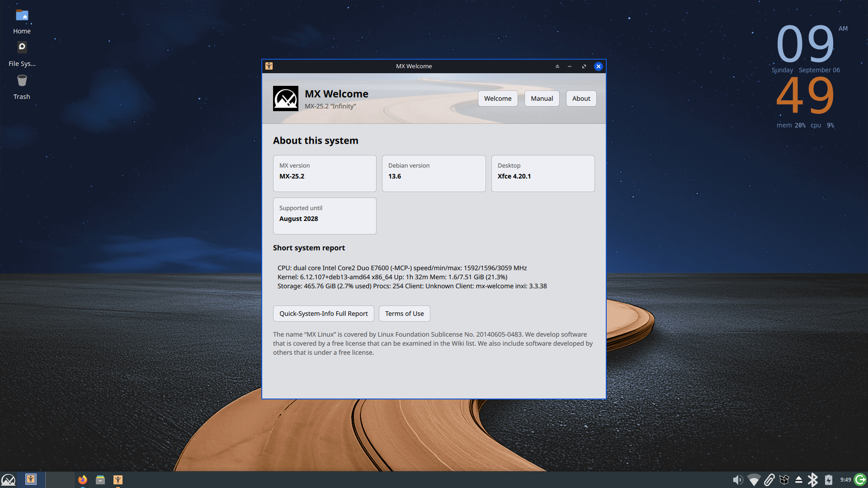Screen dimensions: 868x488
Task: Open the package updater box icon
Action: click(784, 480)
